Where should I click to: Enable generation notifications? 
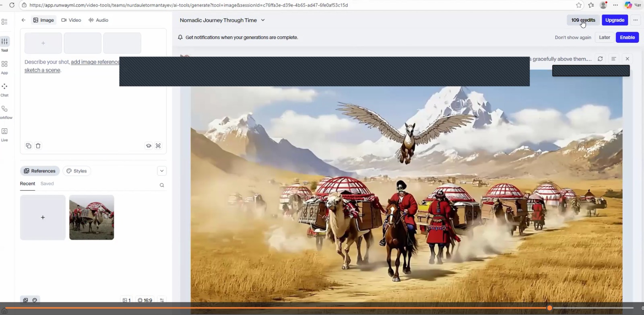click(627, 37)
